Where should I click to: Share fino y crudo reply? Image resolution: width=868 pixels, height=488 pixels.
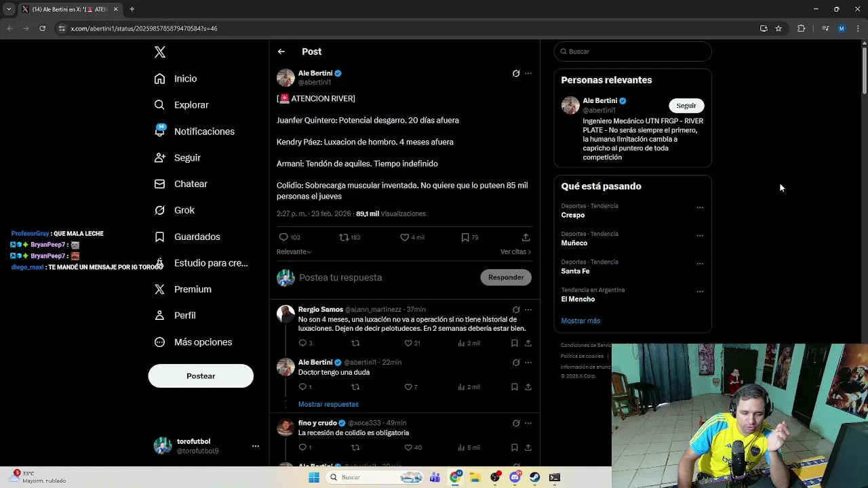coord(528,447)
